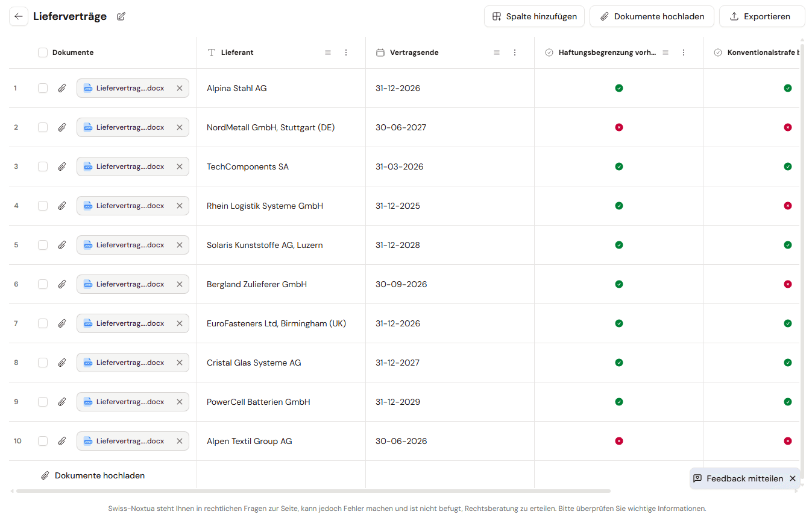This screenshot has height=517, width=812.
Task: Click the Exportieren button
Action: click(x=762, y=16)
